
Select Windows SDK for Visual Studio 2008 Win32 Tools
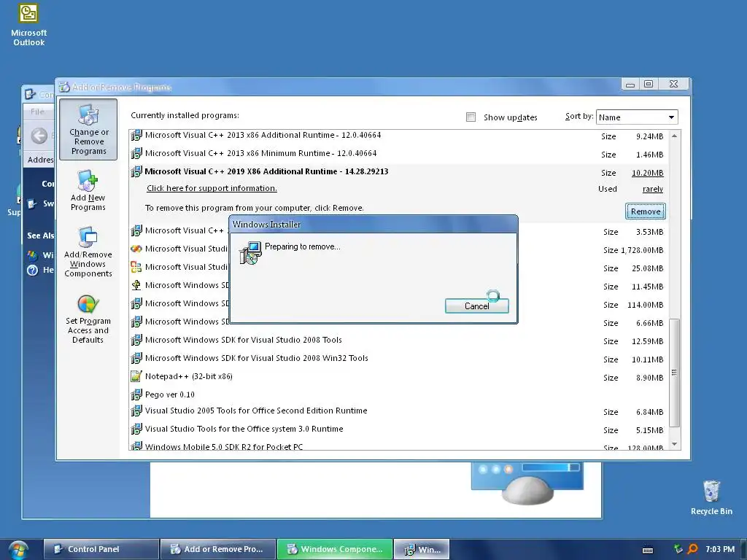399,358
